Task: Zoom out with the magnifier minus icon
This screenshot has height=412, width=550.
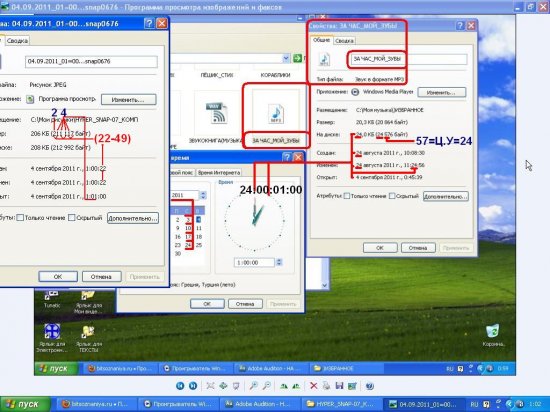Action: click(267, 386)
